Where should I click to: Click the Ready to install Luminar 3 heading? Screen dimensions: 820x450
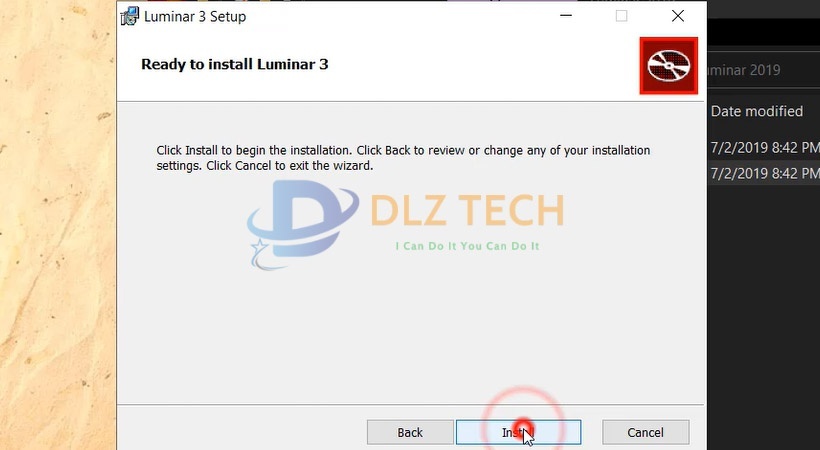click(235, 64)
